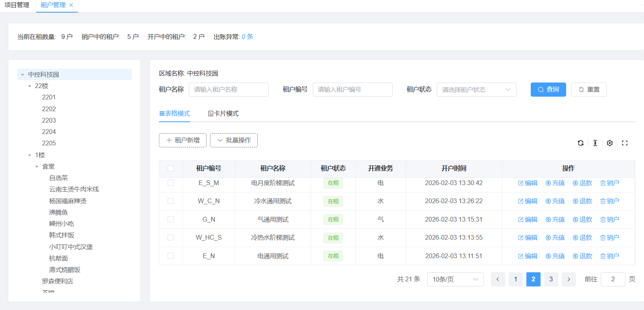Cancel account for tenant G_N
The image size is (644, 310).
[609, 220]
